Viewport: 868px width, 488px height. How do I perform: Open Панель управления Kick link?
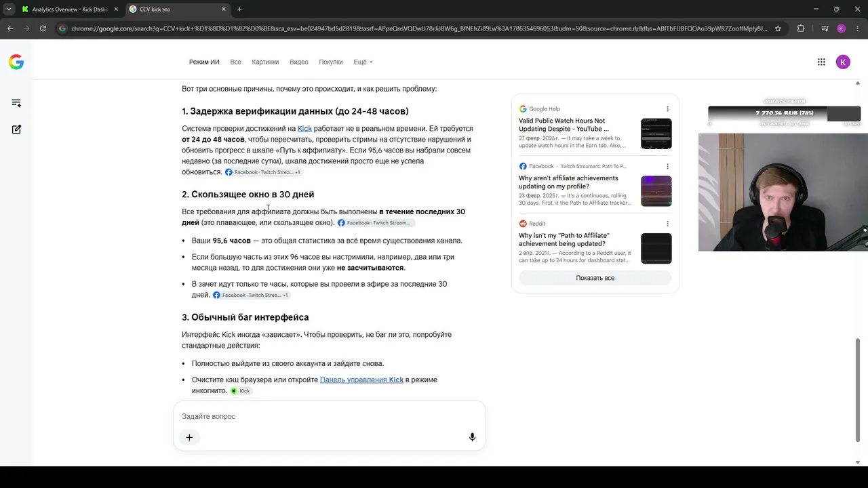(361, 380)
